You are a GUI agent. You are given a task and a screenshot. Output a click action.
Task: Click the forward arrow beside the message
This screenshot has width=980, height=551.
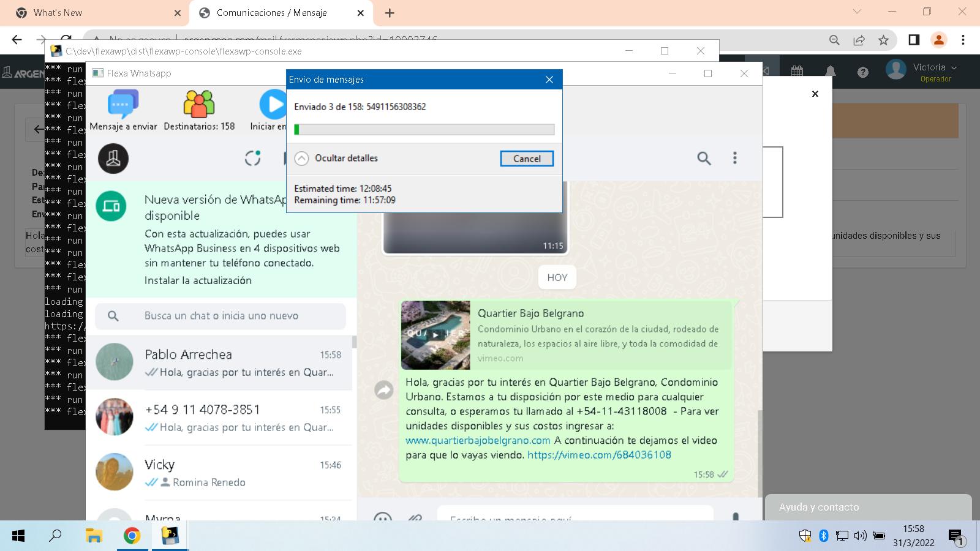[384, 389]
